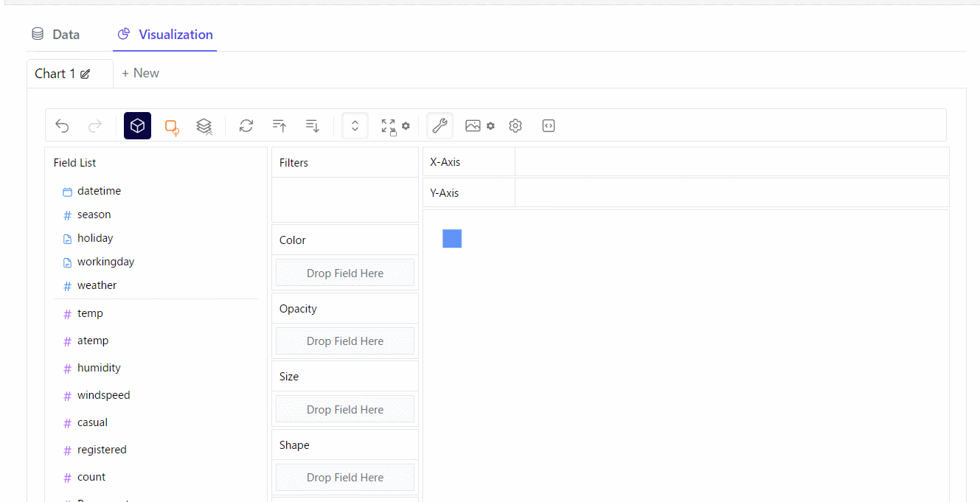Click the undo arrow in the toolbar

(x=62, y=126)
